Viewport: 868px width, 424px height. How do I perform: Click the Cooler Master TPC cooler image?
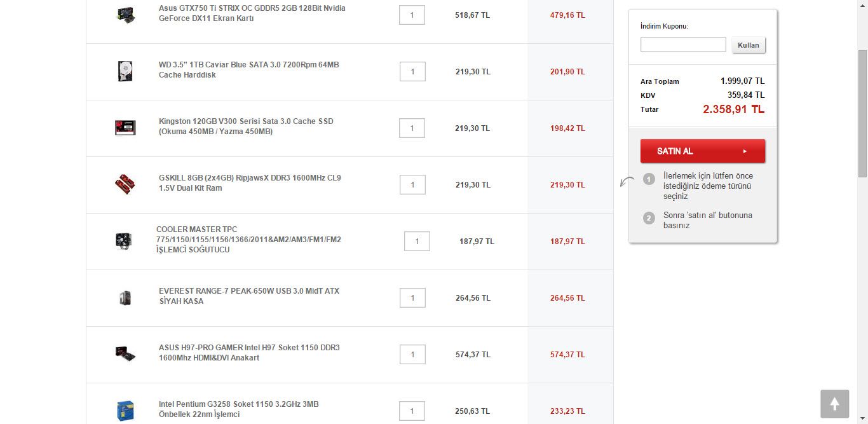click(123, 241)
